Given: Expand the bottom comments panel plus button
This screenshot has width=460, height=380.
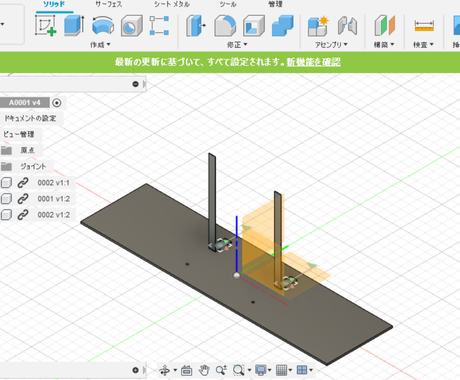Looking at the screenshot, I should pos(135,370).
